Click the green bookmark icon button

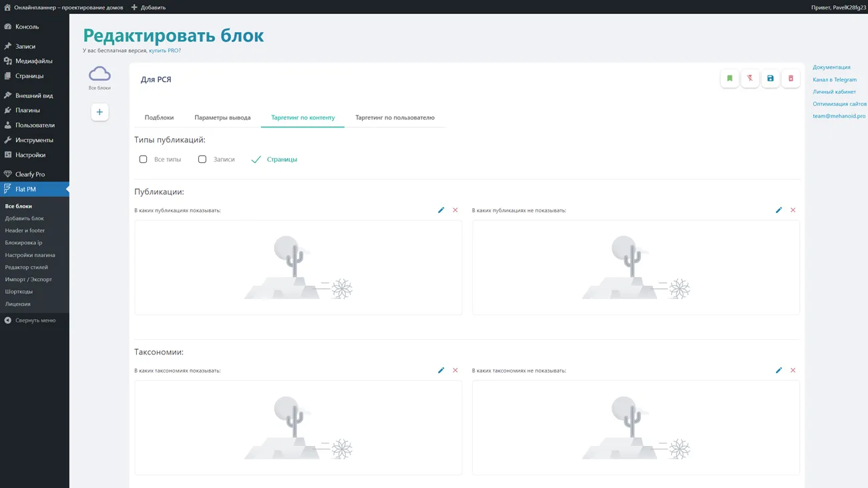click(x=729, y=79)
